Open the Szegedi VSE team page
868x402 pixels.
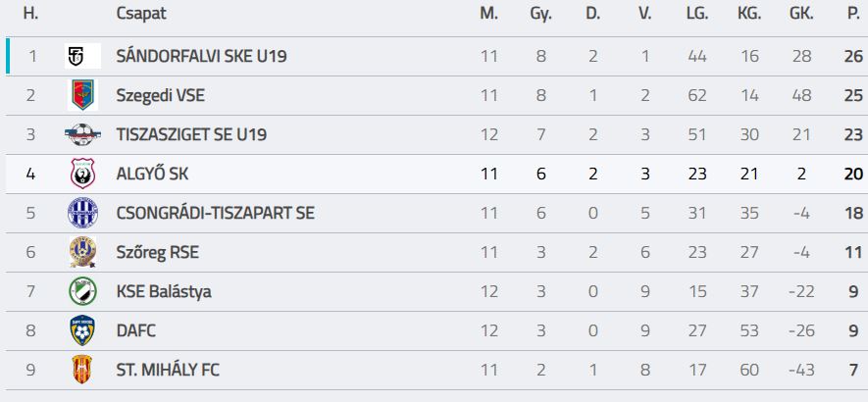[x=160, y=95]
